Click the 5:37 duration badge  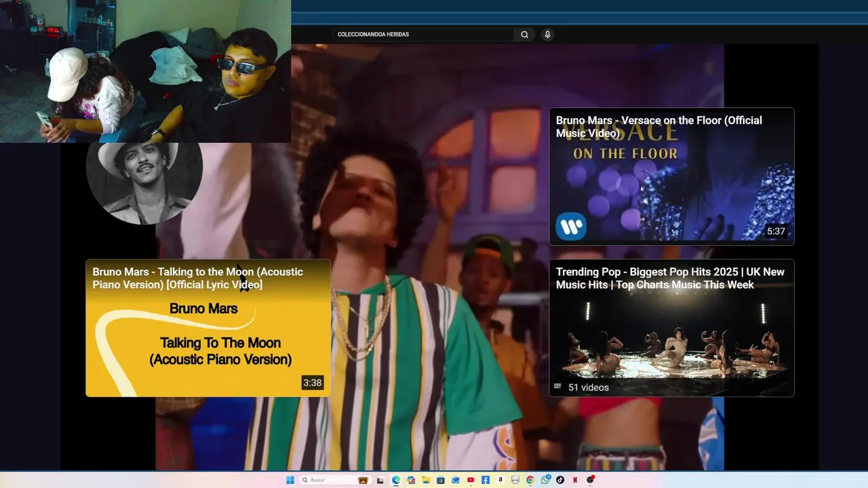776,231
